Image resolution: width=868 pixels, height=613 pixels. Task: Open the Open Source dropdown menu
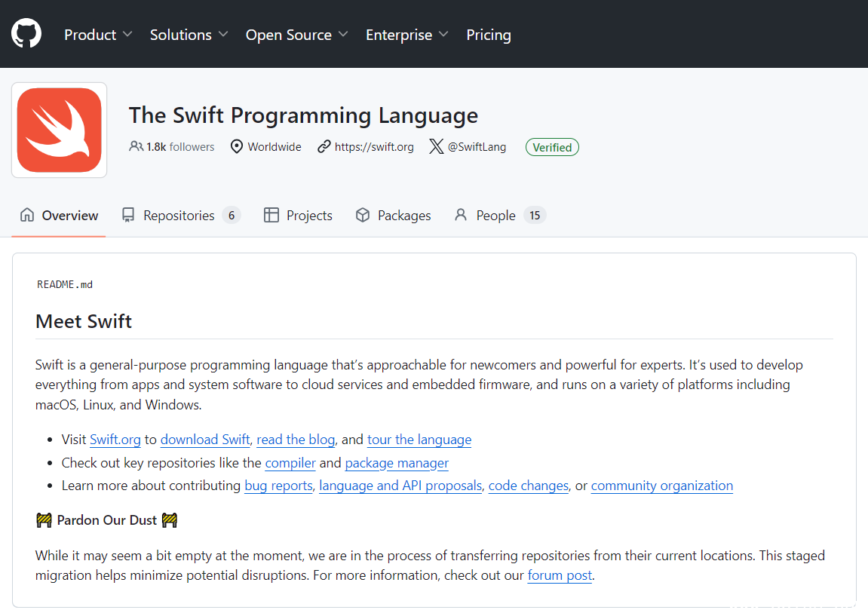click(296, 35)
